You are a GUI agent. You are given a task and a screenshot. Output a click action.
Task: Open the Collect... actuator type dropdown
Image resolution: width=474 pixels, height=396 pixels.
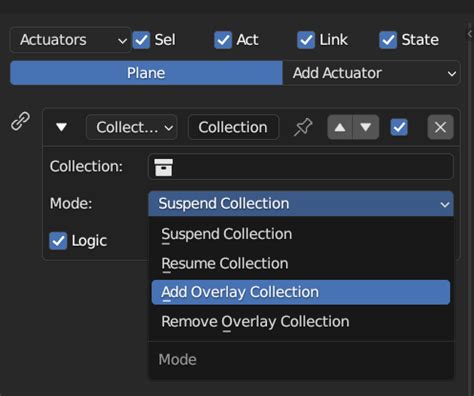click(131, 127)
